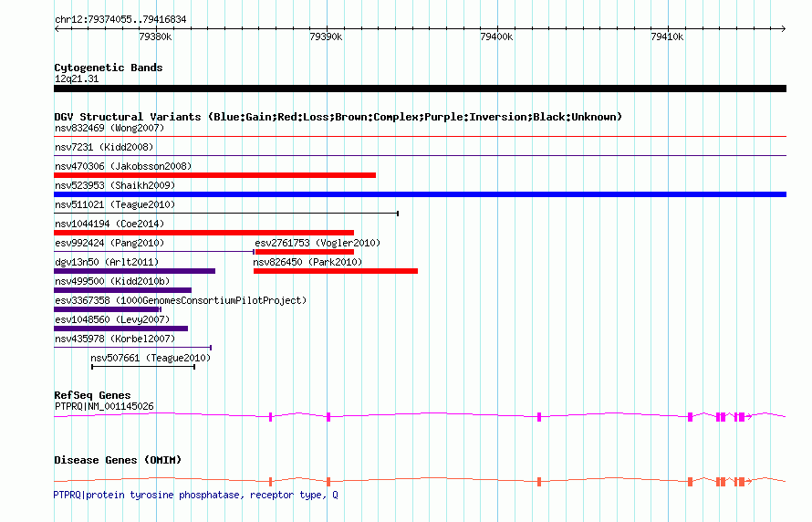Click the red loss bar of nsv826450
The image size is (812, 522).
tap(336, 271)
